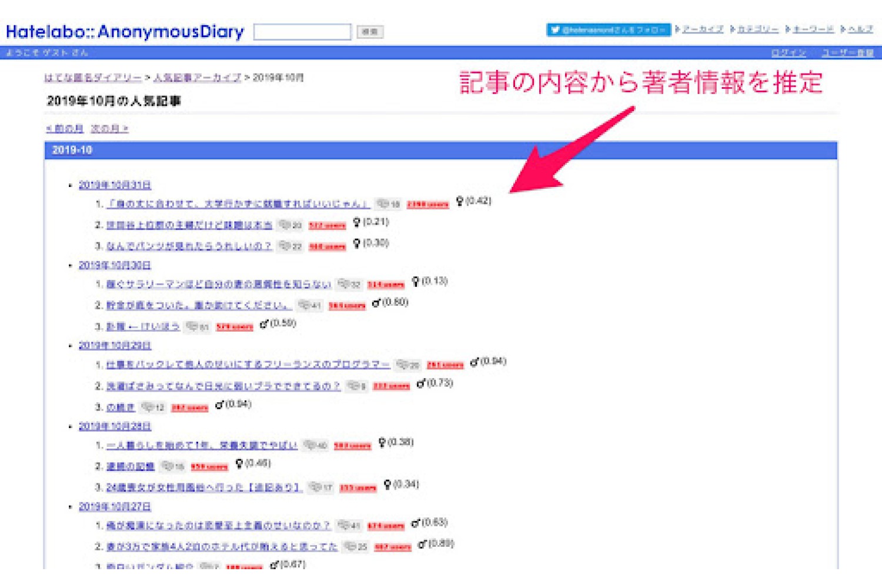This screenshot has width=882, height=588.
Task: Open the キーワード link in header
Action: pyautogui.click(x=813, y=29)
